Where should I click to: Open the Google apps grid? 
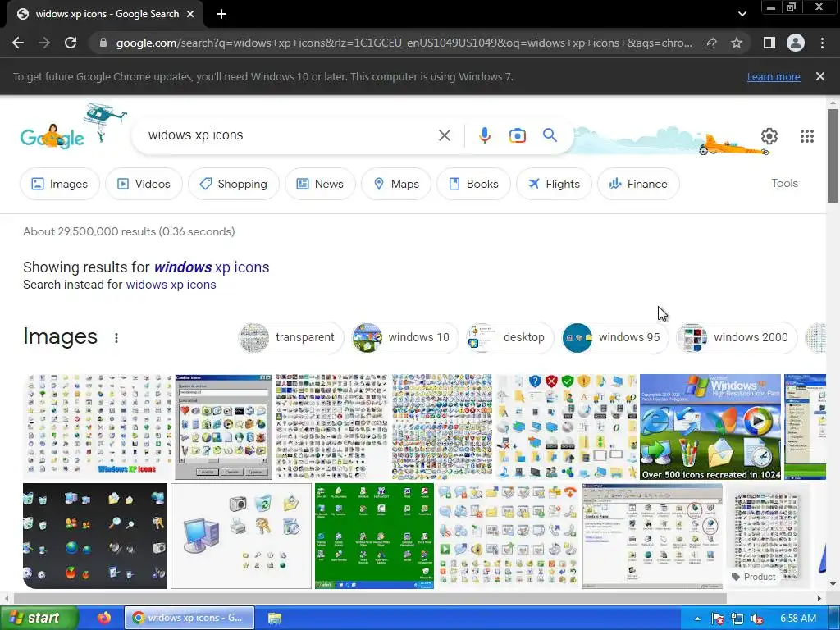(807, 136)
